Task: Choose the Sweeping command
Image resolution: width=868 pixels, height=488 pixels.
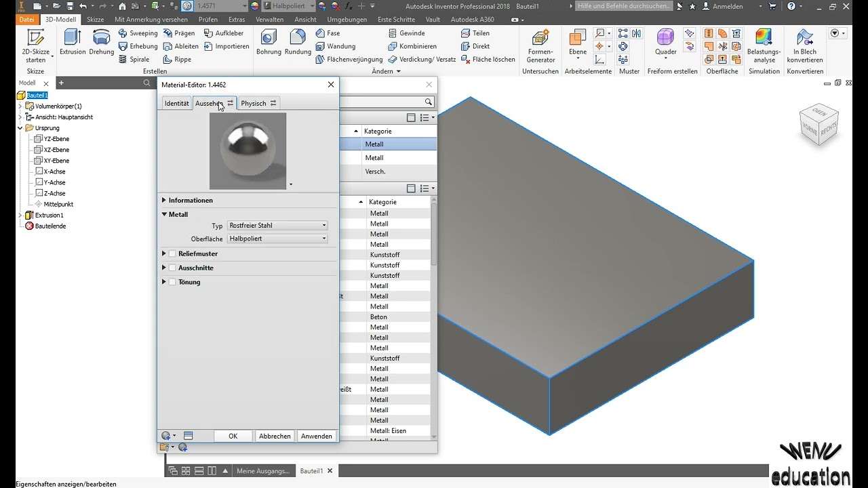Action: [138, 33]
